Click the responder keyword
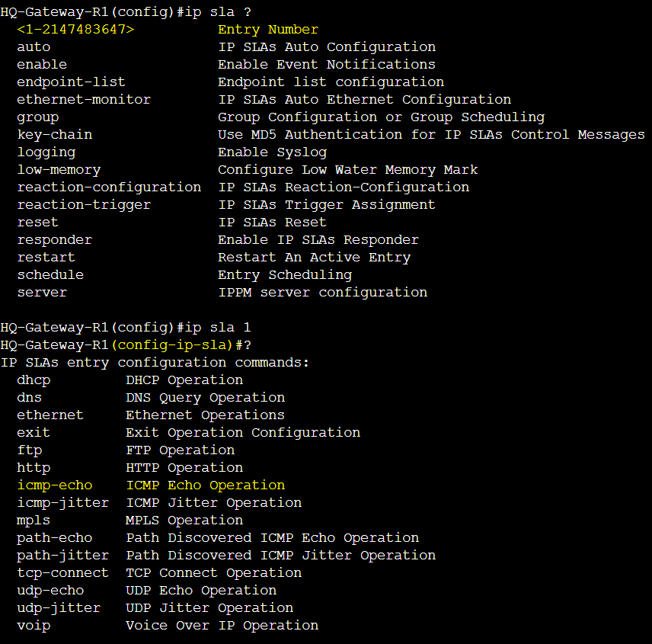This screenshot has height=644, width=652. [x=55, y=240]
